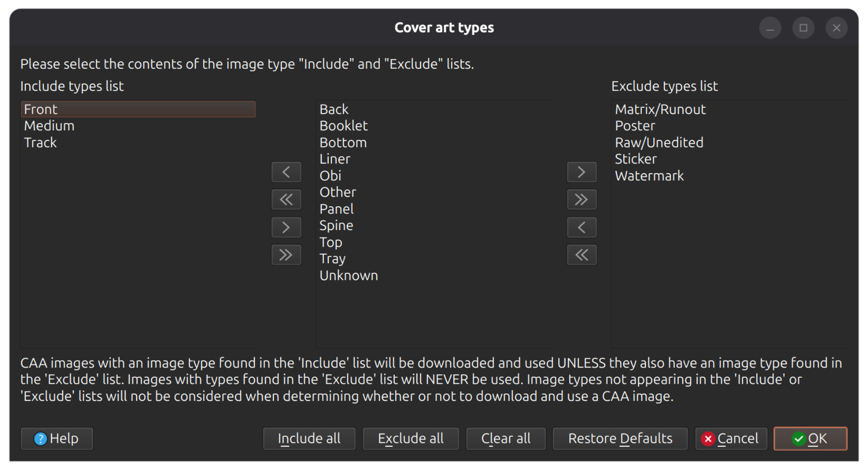
Task: Click double left arrow next to Exclude list
Action: click(x=581, y=255)
